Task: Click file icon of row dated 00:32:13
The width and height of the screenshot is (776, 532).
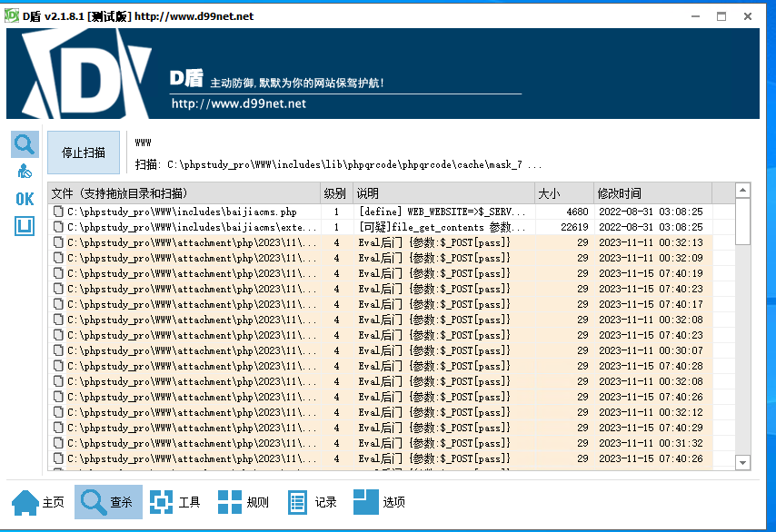Action: 58,242
